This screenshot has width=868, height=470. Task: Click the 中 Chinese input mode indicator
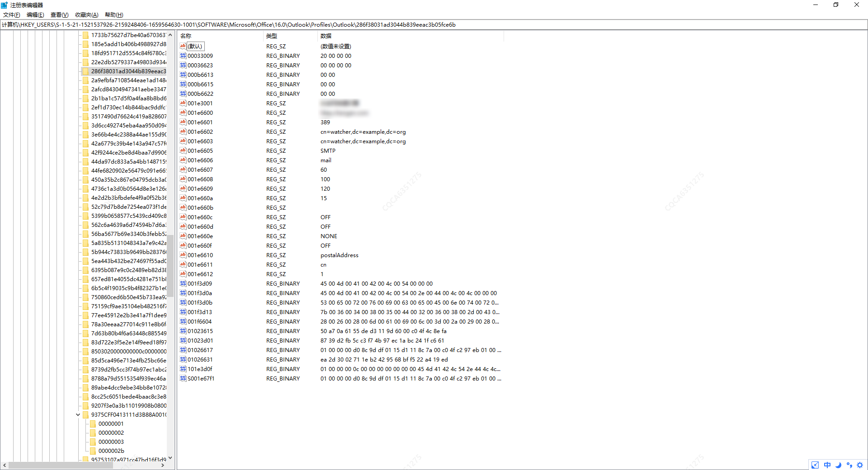pyautogui.click(x=827, y=465)
